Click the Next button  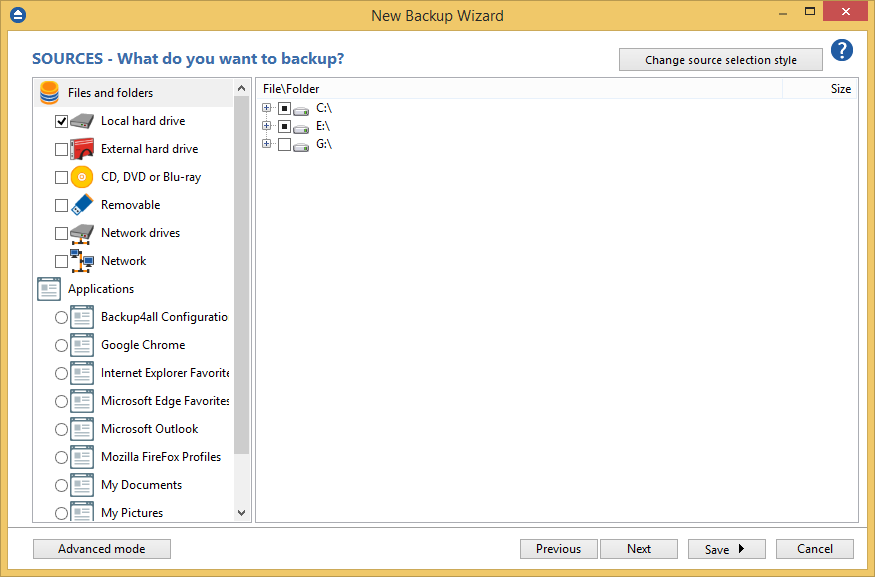point(639,548)
